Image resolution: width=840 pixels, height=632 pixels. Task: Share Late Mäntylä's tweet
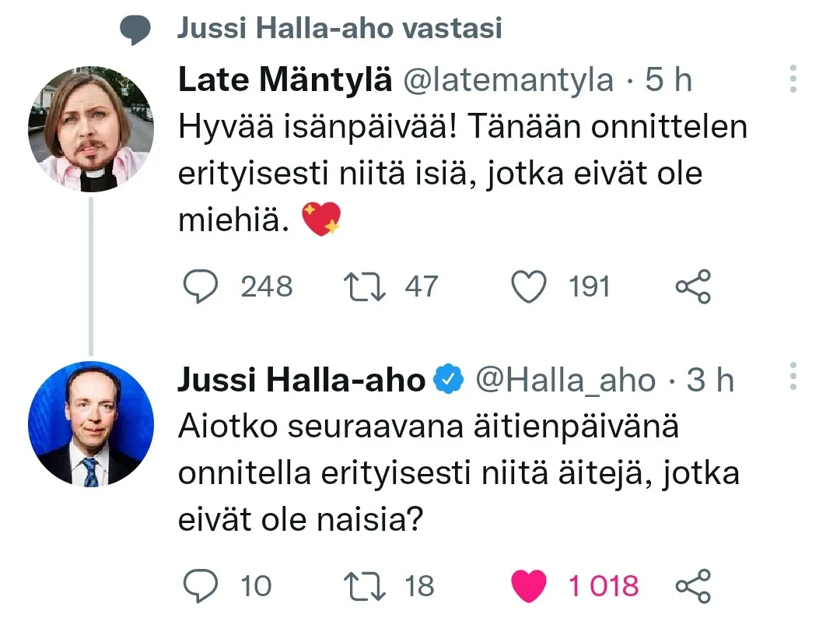(693, 287)
